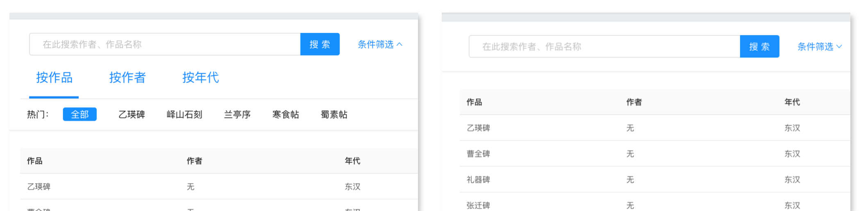Viewport: 868px width, 211px height.
Task: Switch to the 按作品 tab
Action: (54, 78)
